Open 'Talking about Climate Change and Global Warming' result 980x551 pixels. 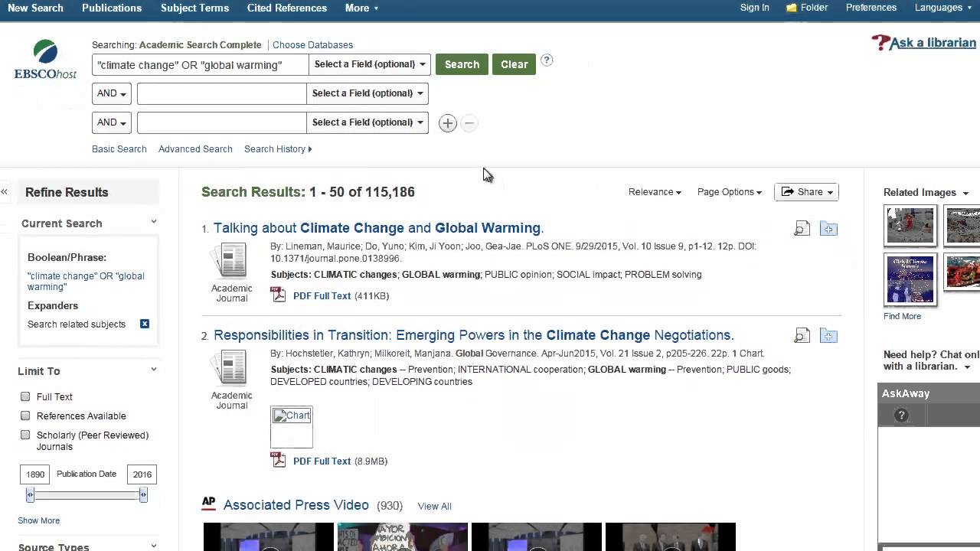(x=378, y=228)
